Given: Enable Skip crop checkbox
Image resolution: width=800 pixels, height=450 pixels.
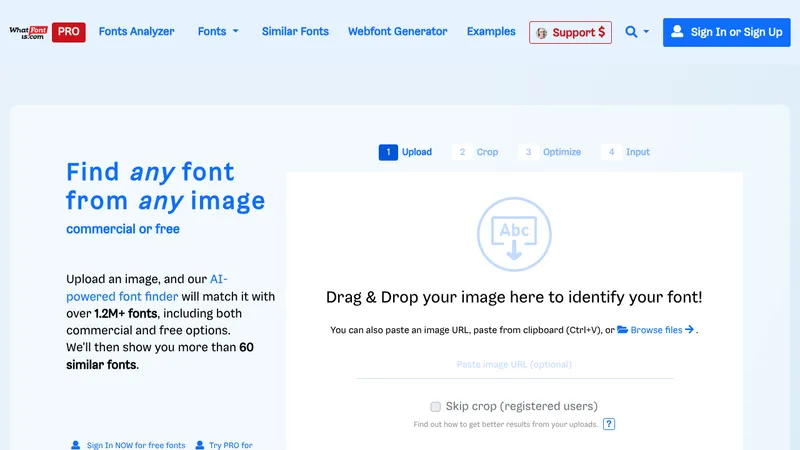Looking at the screenshot, I should [435, 407].
